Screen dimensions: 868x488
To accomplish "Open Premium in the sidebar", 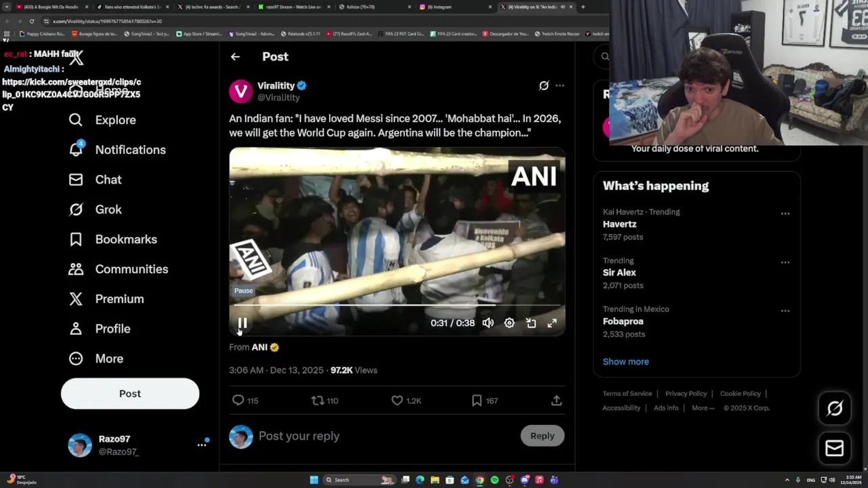I will pyautogui.click(x=106, y=299).
